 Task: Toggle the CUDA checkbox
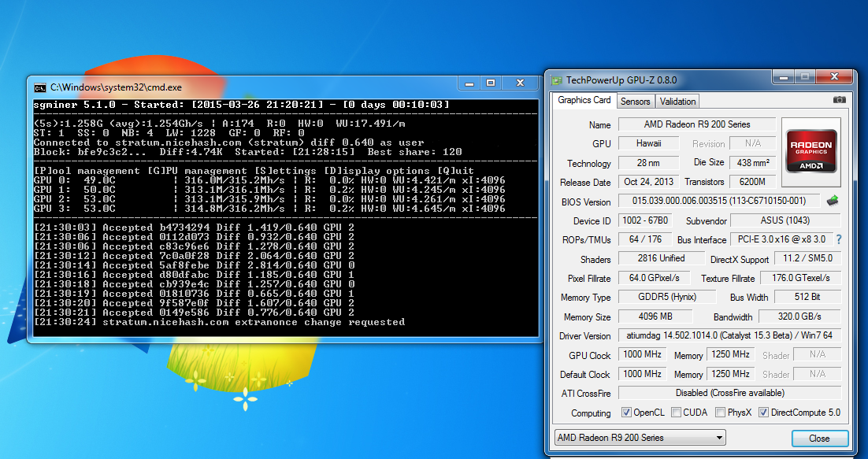[x=676, y=412]
